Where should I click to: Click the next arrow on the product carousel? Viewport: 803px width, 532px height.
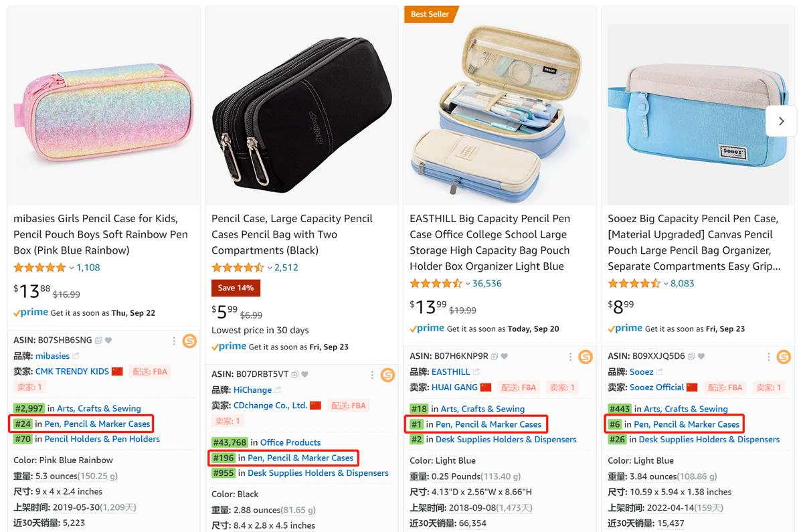(x=781, y=121)
